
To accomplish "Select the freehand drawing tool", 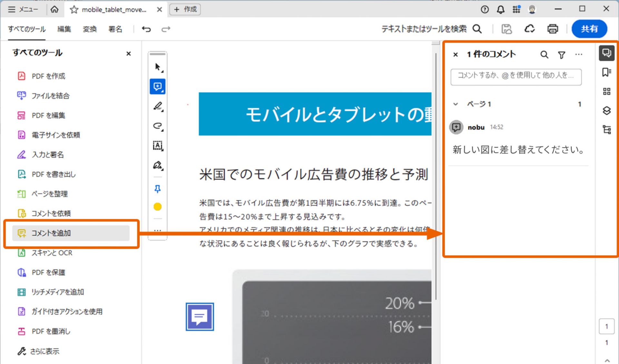I will pos(157,126).
